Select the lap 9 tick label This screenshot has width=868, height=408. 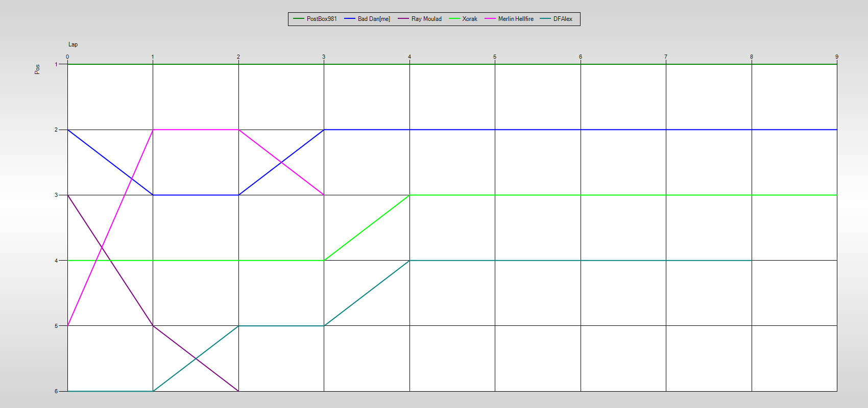tap(837, 57)
